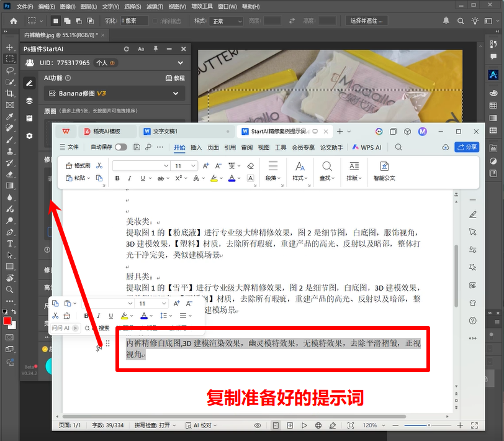The width and height of the screenshot is (504, 441).
Task: Toggle underline in floating mini toolbar
Action: tap(111, 316)
